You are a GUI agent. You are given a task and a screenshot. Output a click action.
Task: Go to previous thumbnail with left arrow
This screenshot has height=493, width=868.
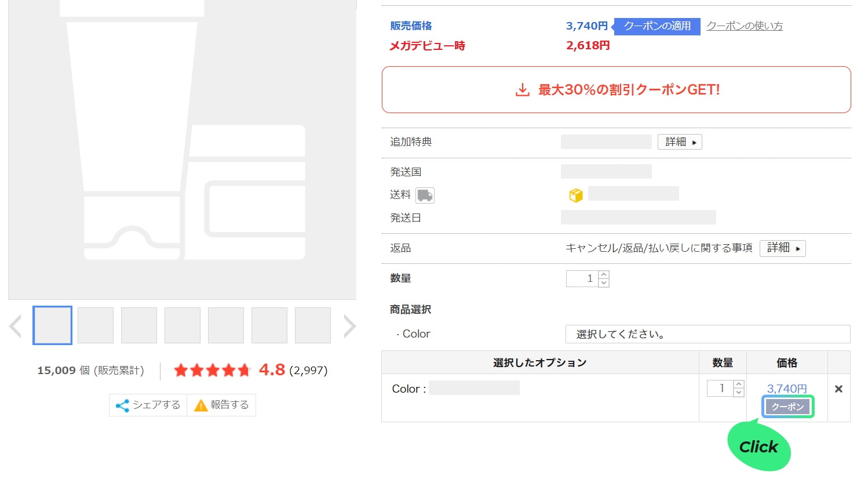(x=16, y=326)
